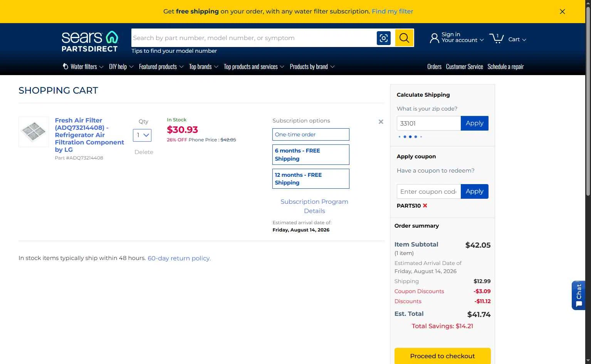Expand the Water filters menu
The height and width of the screenshot is (364, 591).
pyautogui.click(x=83, y=67)
